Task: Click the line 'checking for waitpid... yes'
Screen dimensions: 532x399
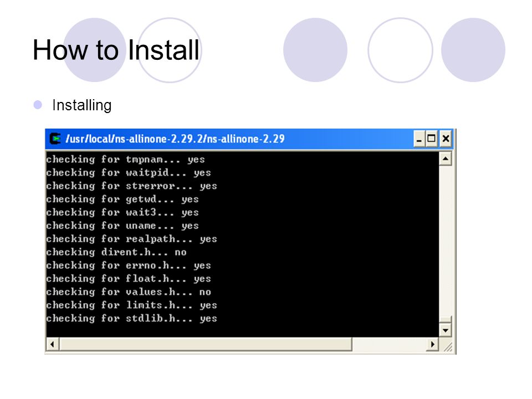Action: (x=129, y=173)
